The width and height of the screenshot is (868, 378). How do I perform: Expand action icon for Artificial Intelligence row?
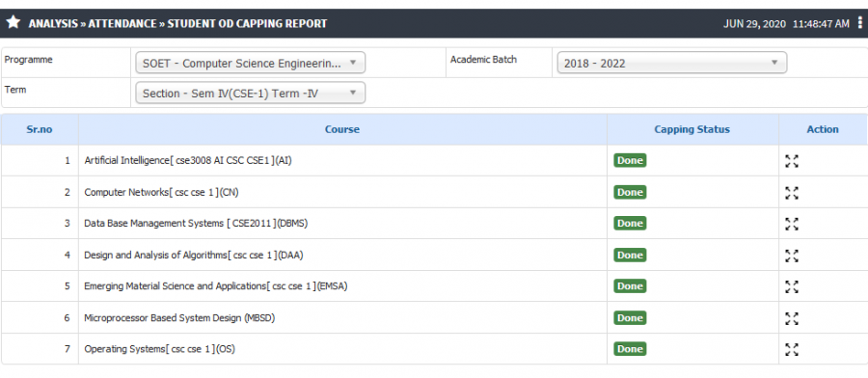[x=792, y=161]
